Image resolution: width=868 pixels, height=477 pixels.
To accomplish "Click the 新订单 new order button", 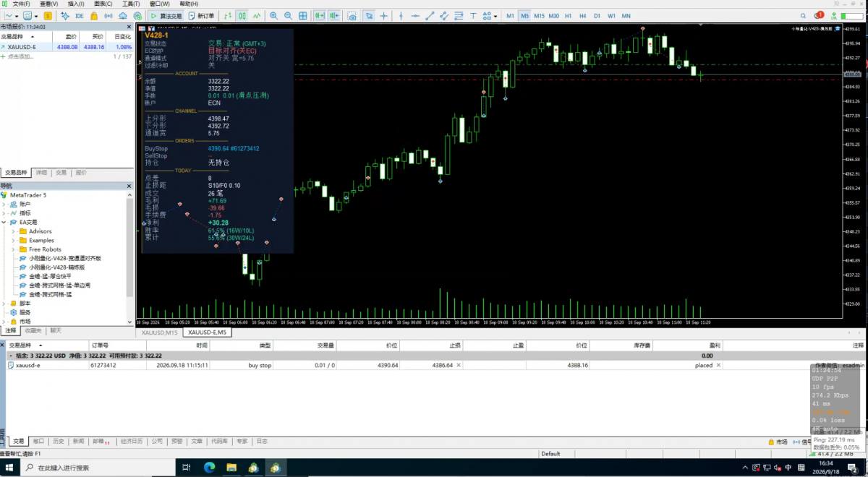I will pyautogui.click(x=201, y=15).
